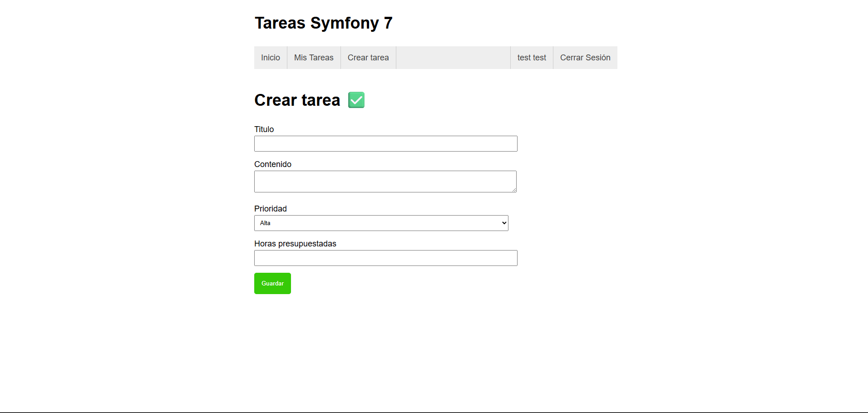Click the green checkmark emoji icon

tap(356, 100)
